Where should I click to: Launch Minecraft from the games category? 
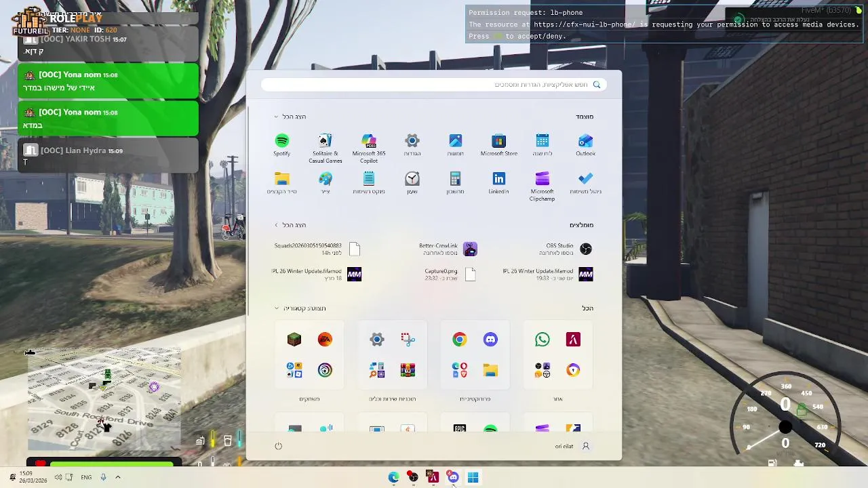294,340
